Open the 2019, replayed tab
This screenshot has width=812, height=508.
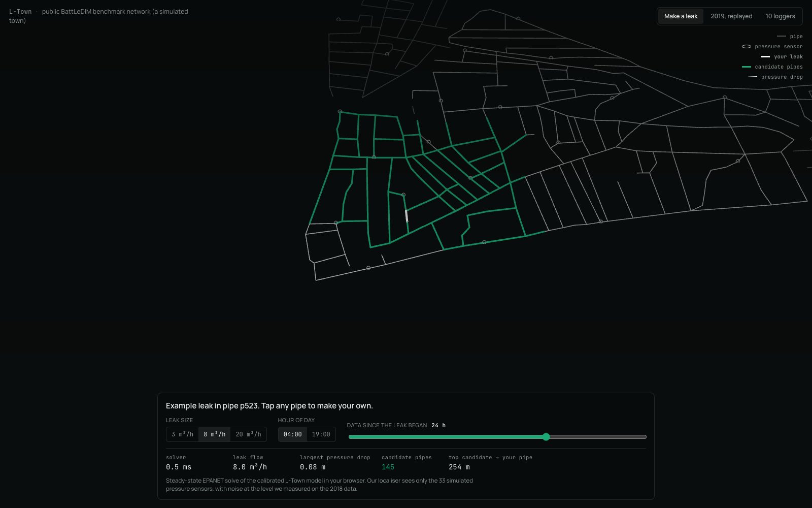click(731, 16)
